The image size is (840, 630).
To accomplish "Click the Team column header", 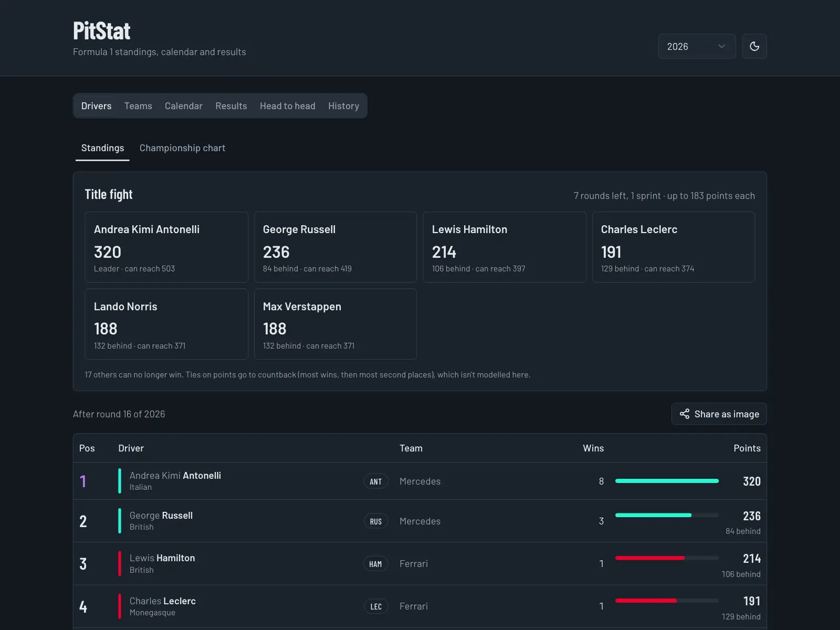I will [411, 448].
